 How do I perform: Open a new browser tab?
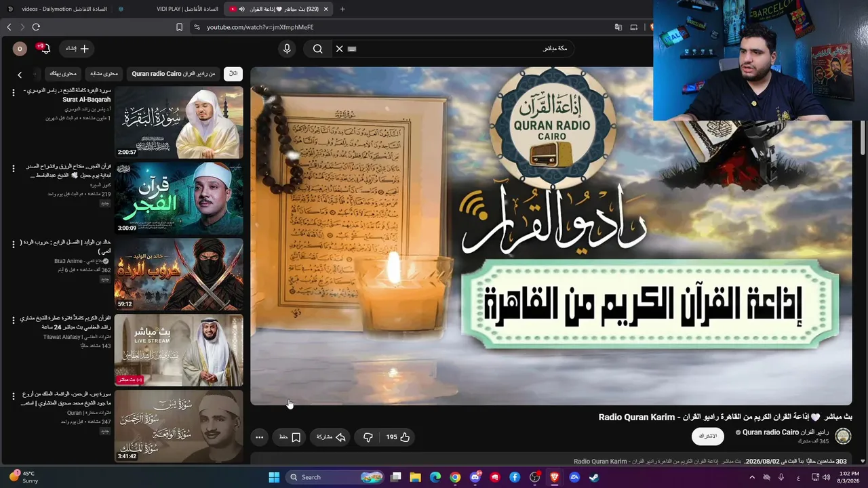pyautogui.click(x=342, y=9)
